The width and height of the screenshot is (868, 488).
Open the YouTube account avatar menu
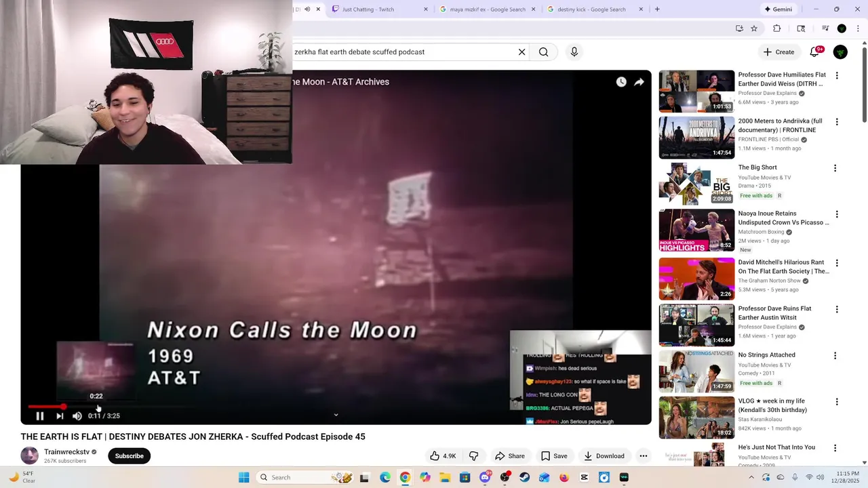[840, 52]
